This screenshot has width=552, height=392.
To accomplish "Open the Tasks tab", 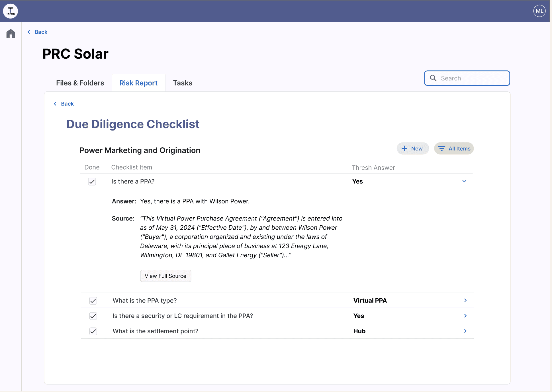I will [x=183, y=83].
